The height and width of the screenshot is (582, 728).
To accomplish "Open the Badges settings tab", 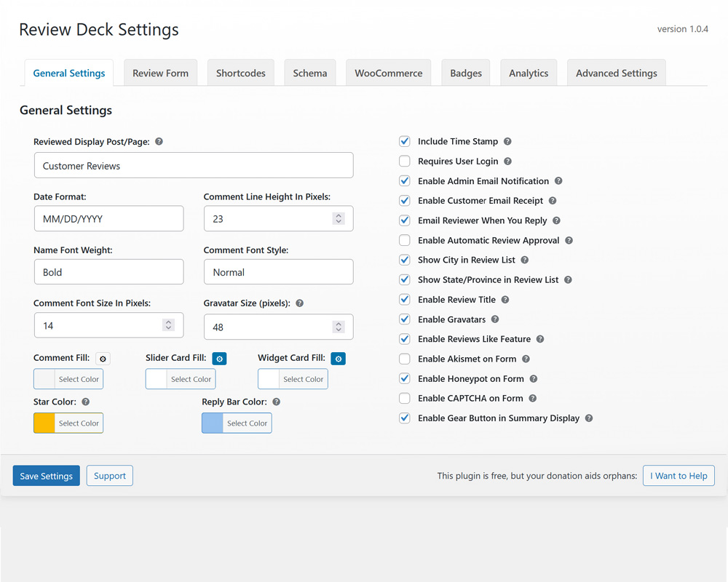I will 466,73.
